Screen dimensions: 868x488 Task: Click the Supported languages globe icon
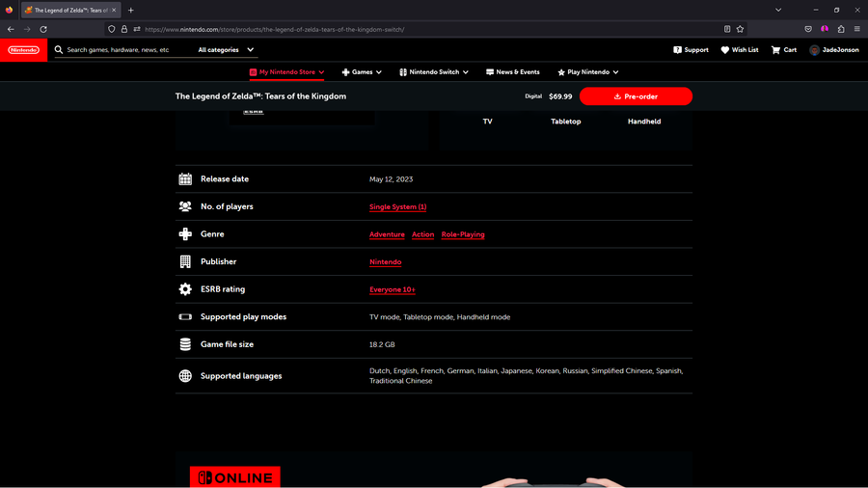point(185,376)
